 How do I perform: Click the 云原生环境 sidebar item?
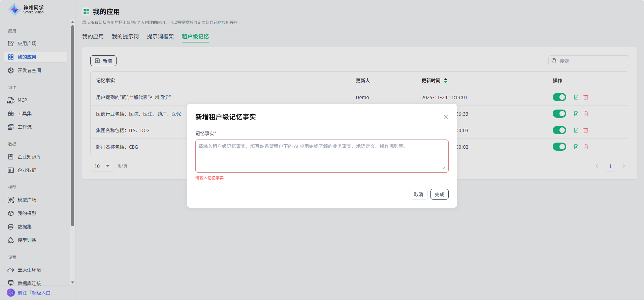29,270
